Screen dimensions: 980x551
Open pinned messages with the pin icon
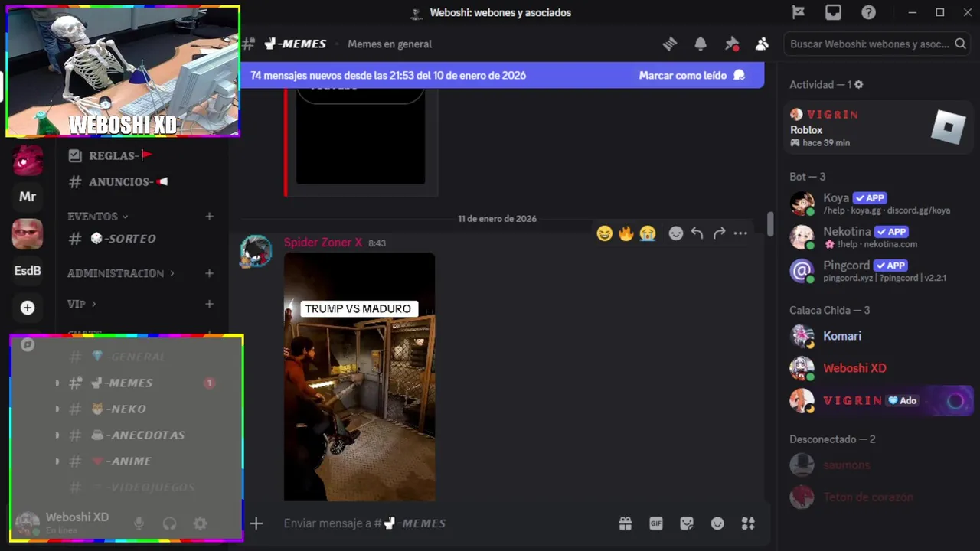[731, 44]
